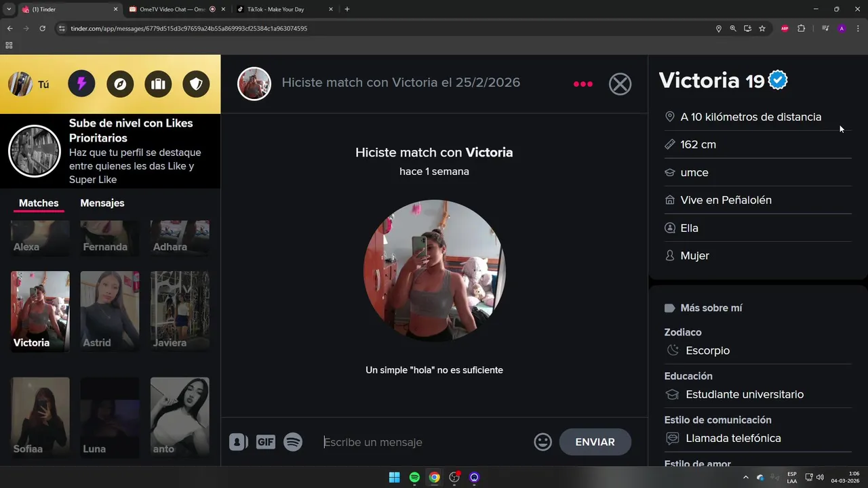The width and height of the screenshot is (868, 488).
Task: Open the Alexa match card
Action: pos(40,238)
